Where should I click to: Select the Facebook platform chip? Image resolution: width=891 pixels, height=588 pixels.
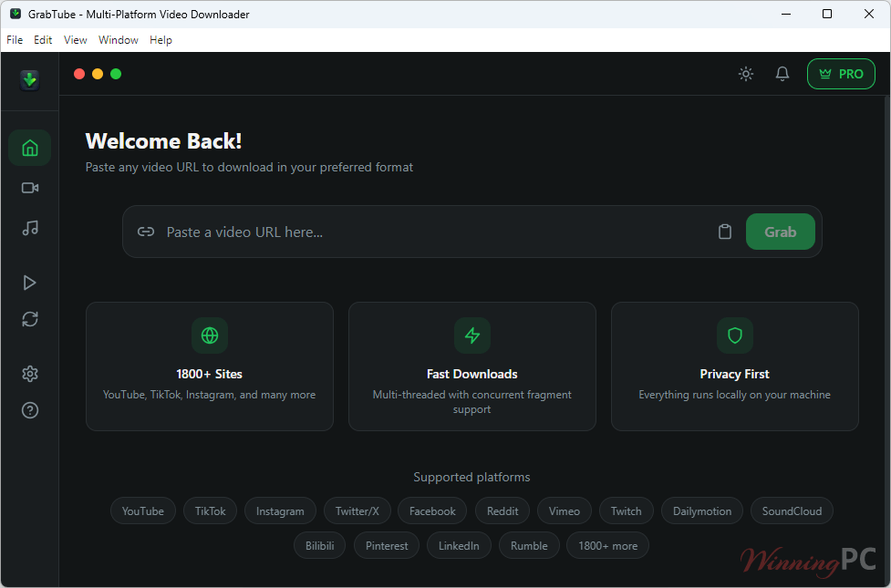pyautogui.click(x=432, y=511)
